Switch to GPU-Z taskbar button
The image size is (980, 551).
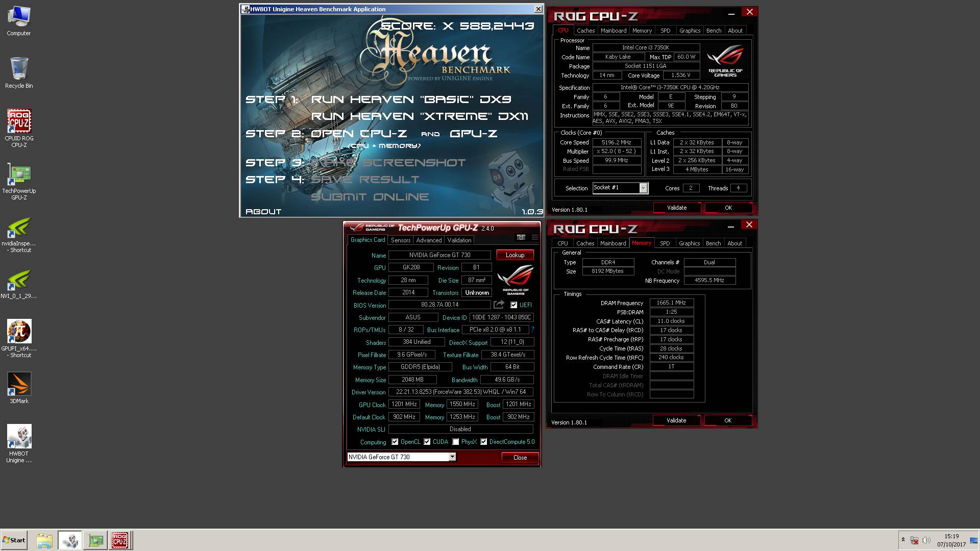pos(95,540)
